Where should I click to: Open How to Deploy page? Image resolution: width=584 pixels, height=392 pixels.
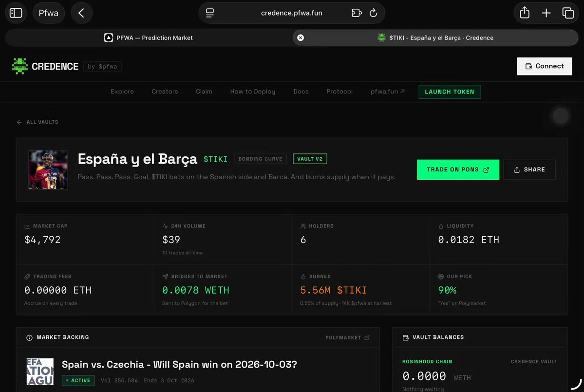pos(252,92)
